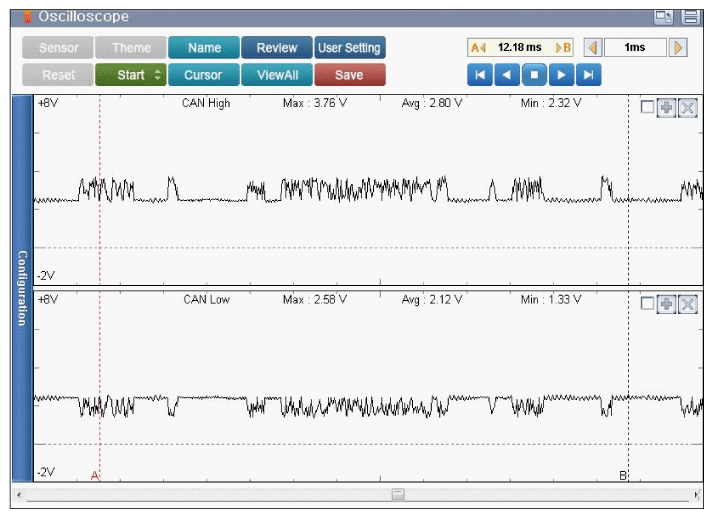Close the CAN High channel pane
This screenshot has width=713, height=518.
(x=688, y=108)
